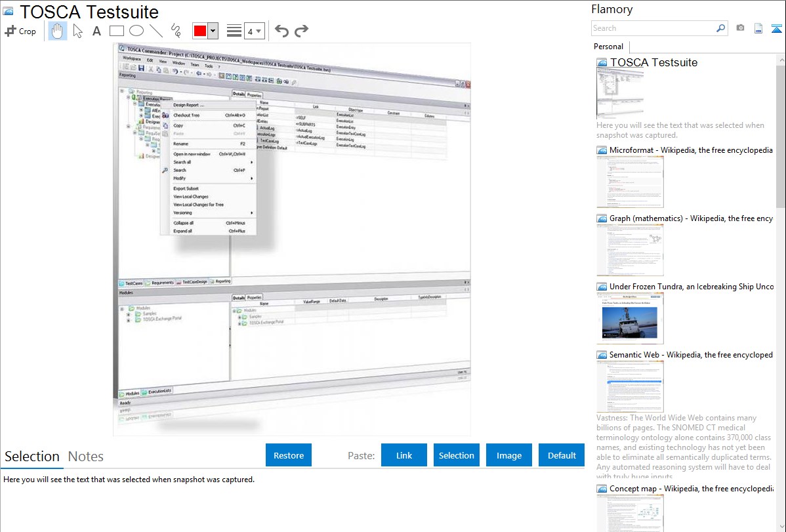Click the red color swatch
This screenshot has height=532, width=786.
[200, 31]
